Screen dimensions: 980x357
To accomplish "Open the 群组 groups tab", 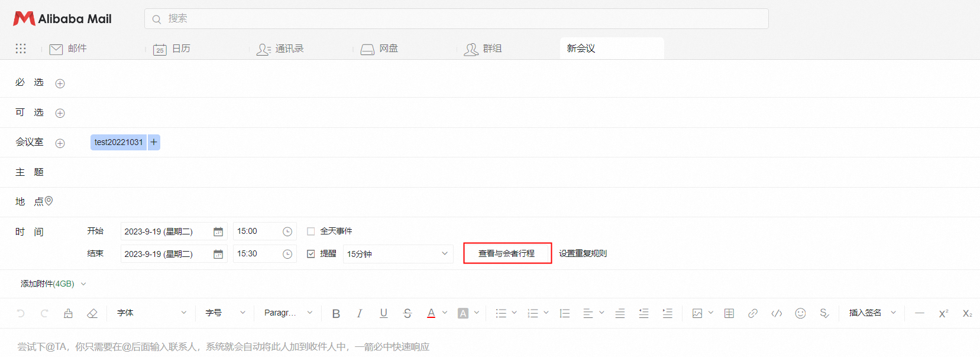I will (483, 49).
